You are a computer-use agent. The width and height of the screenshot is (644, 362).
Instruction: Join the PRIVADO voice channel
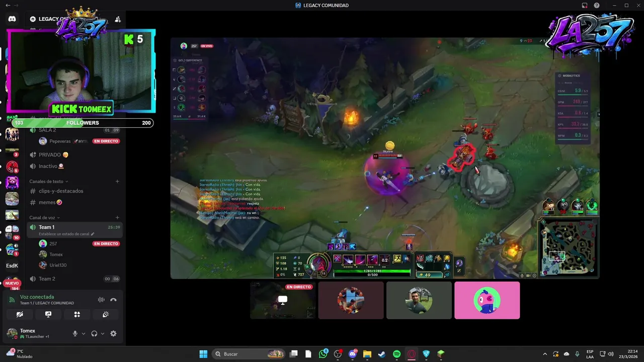point(74,155)
